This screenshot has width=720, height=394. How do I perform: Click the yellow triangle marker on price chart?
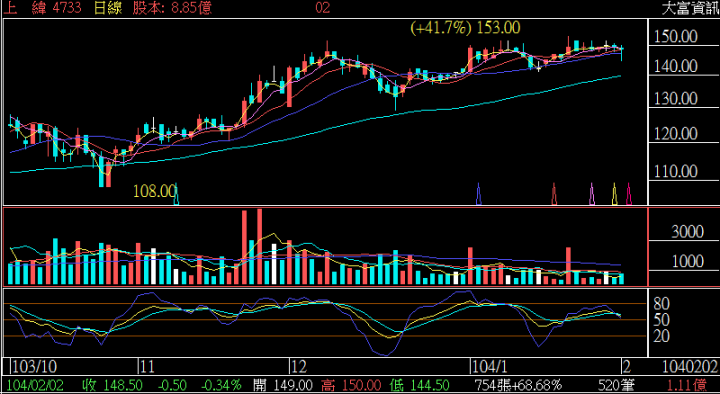tap(614, 194)
